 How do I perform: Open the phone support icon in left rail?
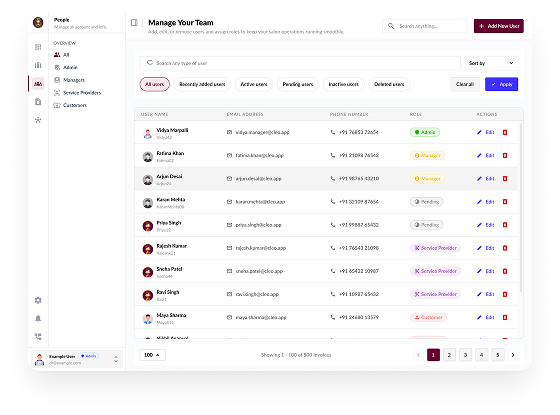[38, 336]
